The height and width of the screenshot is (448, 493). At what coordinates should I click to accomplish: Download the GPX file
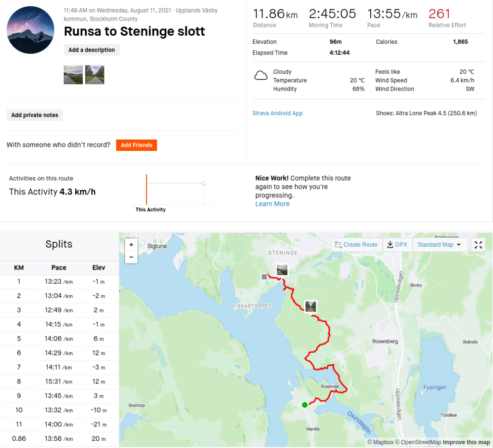[x=397, y=245]
